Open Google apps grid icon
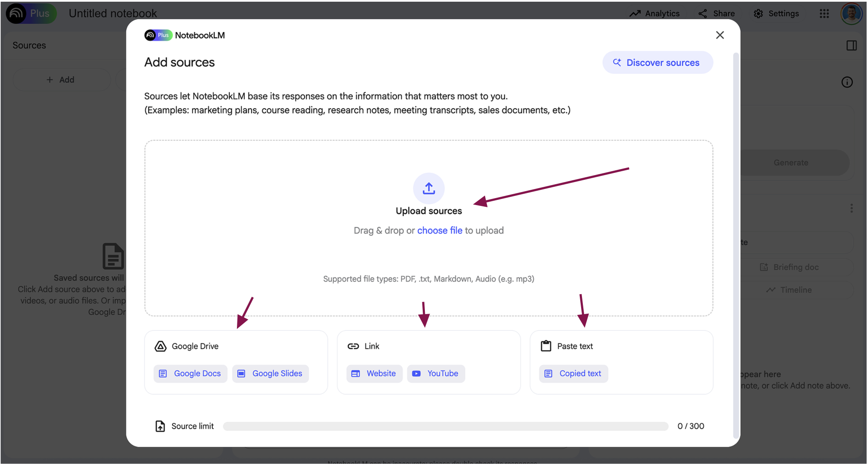This screenshot has width=868, height=464. click(824, 13)
